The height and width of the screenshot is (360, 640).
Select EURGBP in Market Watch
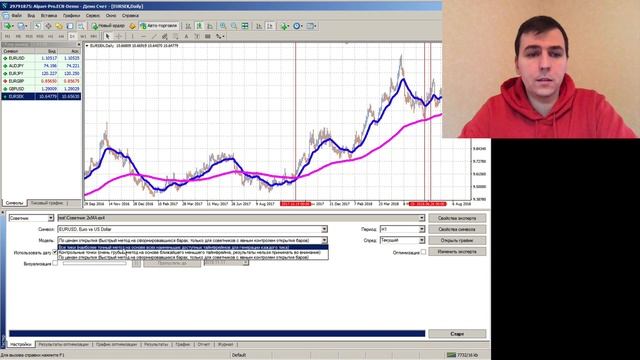pos(41,81)
